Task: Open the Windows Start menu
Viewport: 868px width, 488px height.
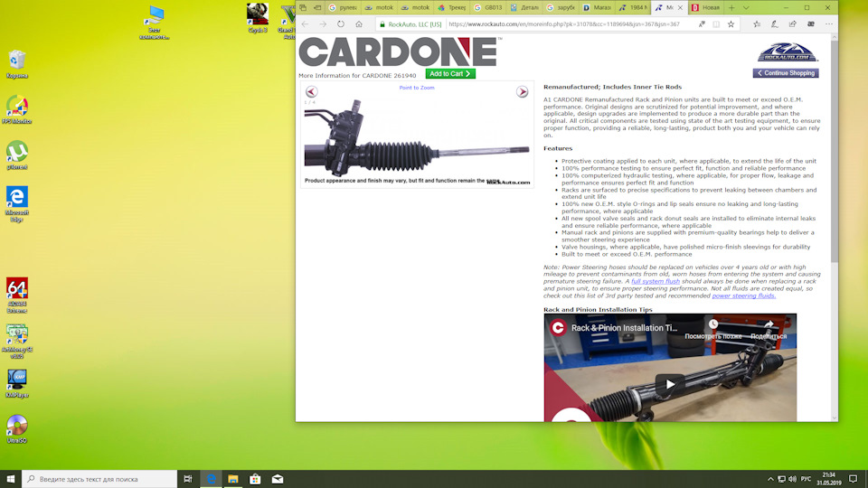Action: (x=11, y=479)
